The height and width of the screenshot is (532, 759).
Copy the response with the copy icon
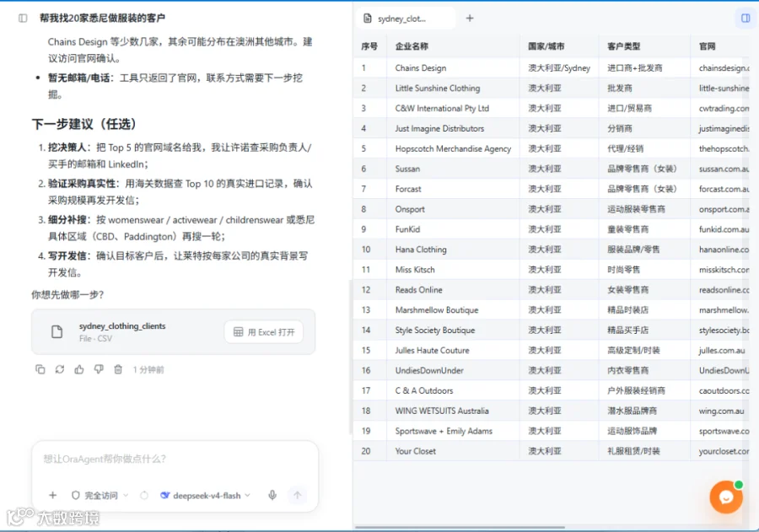coord(40,369)
